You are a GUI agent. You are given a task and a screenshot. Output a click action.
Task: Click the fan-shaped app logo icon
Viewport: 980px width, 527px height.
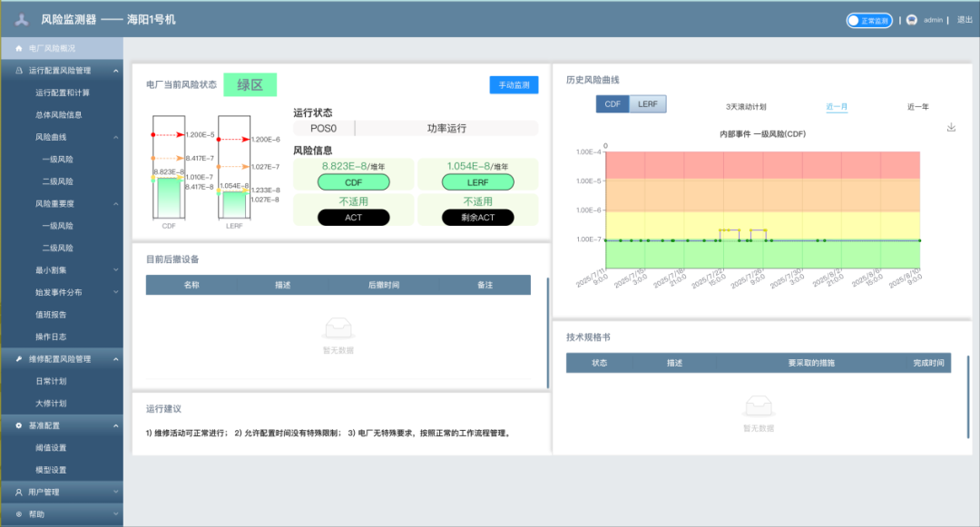pos(22,19)
